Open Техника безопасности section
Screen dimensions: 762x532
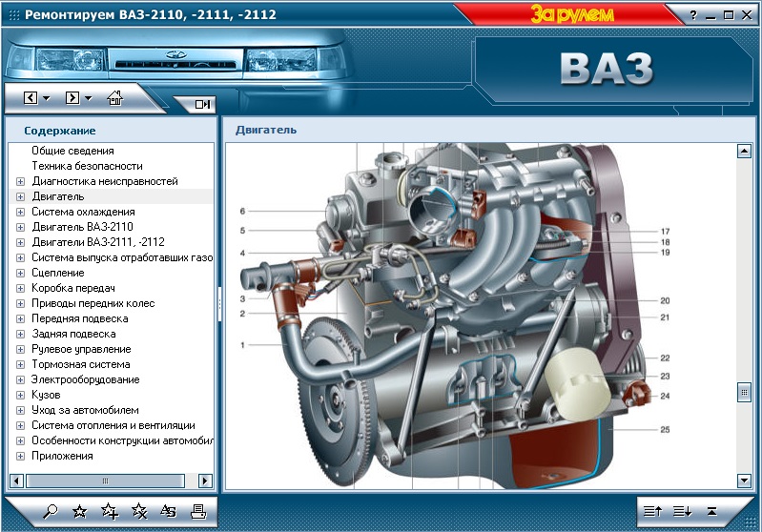click(x=87, y=166)
